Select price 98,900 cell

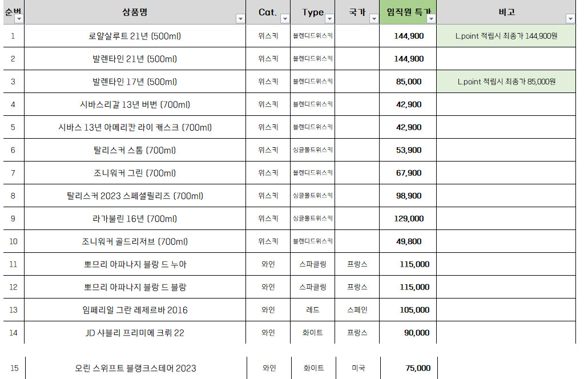click(408, 196)
